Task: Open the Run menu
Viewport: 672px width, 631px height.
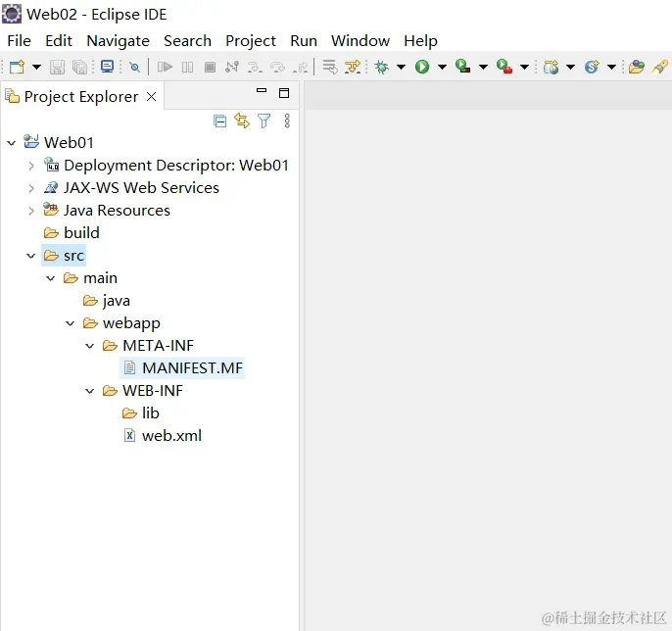Action: [x=304, y=41]
